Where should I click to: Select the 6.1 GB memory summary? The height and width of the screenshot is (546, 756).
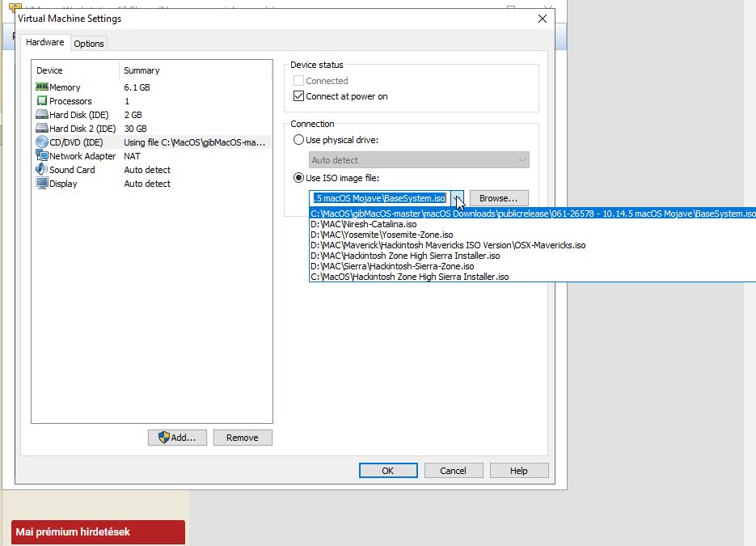[137, 87]
